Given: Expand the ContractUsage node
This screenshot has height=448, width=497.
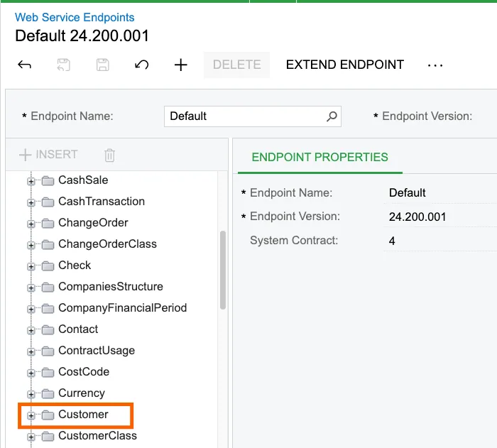Looking at the screenshot, I should click(x=31, y=351).
